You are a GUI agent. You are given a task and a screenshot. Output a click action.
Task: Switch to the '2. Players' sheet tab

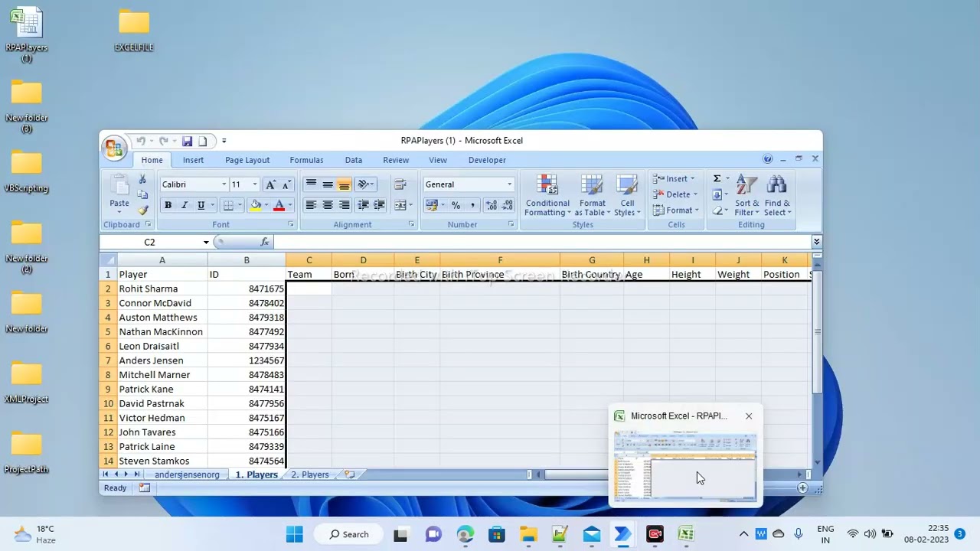310,474
